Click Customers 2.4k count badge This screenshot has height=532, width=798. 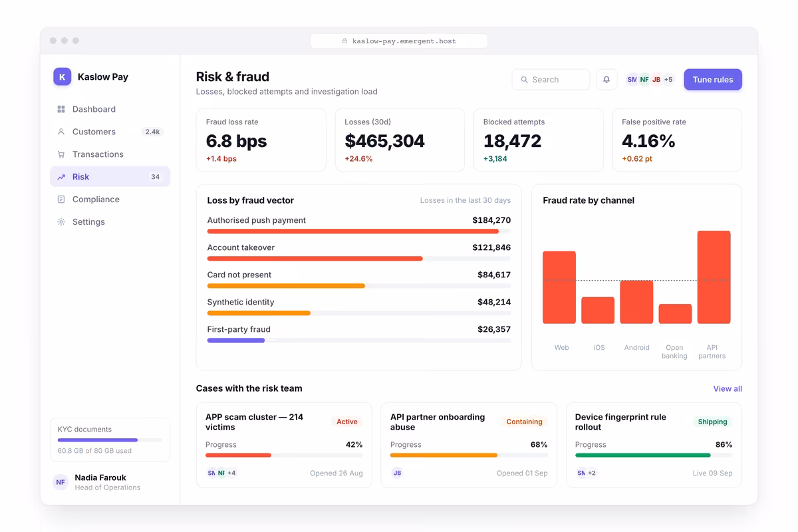click(152, 132)
